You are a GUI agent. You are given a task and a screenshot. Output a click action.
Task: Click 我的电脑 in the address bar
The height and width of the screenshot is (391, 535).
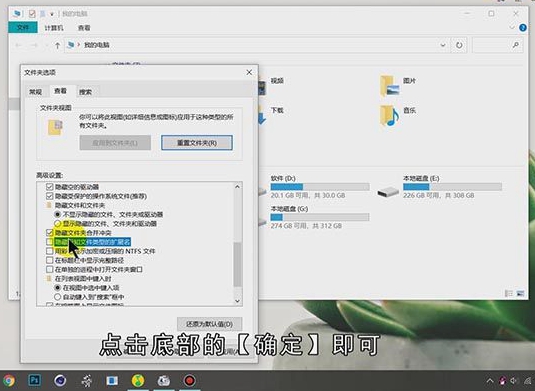(x=97, y=45)
